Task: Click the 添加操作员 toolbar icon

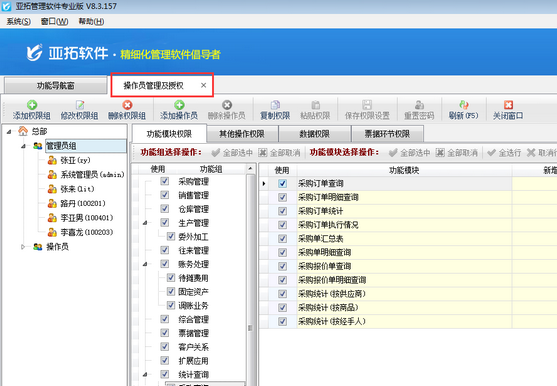Action: [179, 105]
